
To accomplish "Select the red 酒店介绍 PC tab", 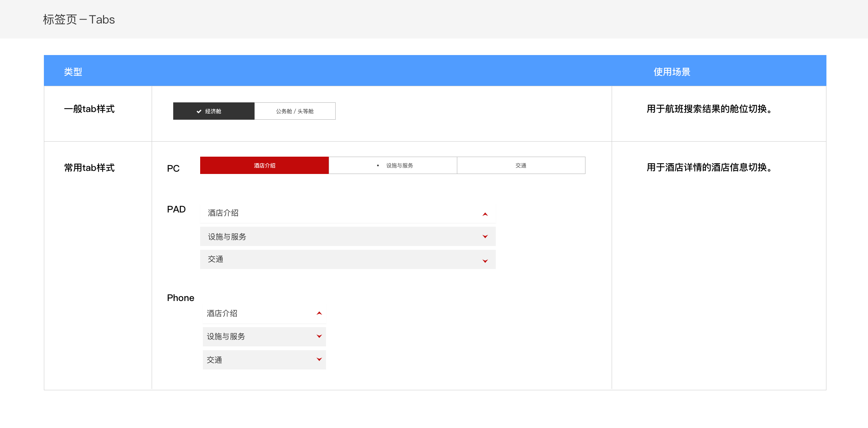I will pyautogui.click(x=264, y=166).
